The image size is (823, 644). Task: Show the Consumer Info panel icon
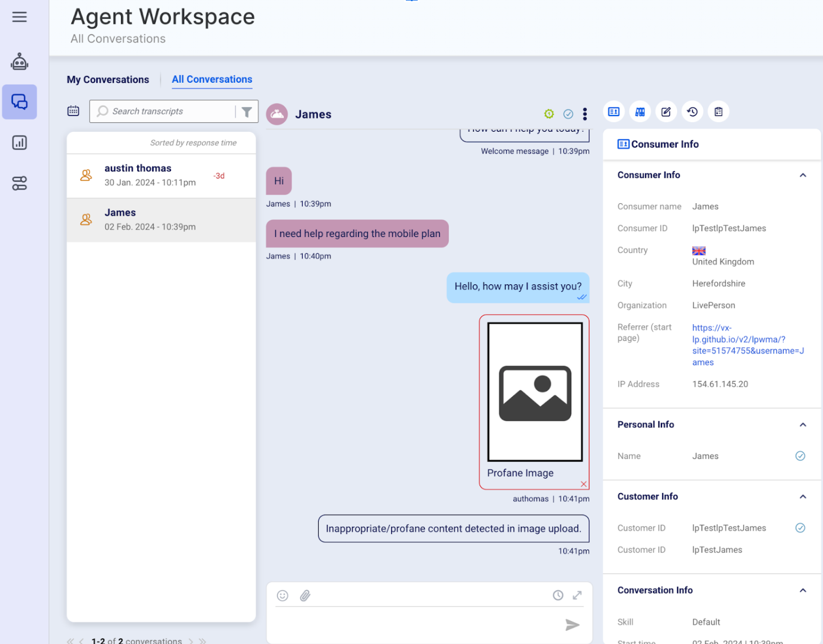(614, 111)
